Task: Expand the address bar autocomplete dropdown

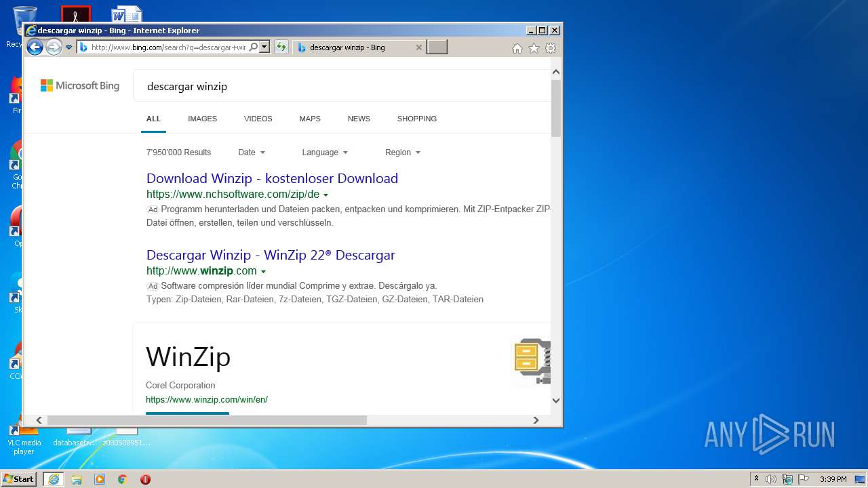Action: pyautogui.click(x=264, y=47)
